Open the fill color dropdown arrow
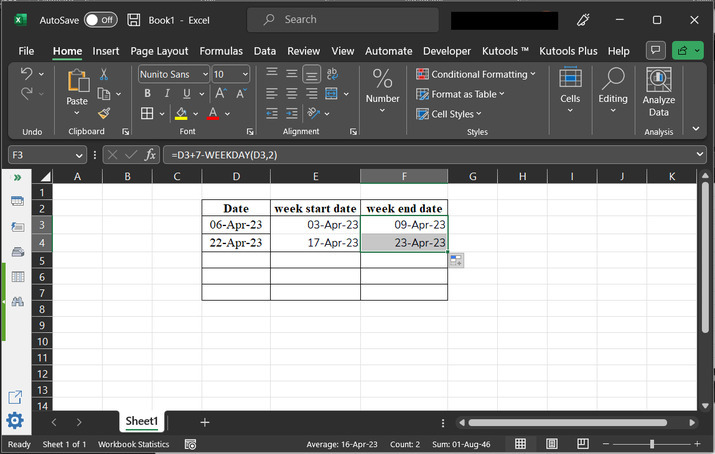This screenshot has width=715, height=454. (x=196, y=114)
